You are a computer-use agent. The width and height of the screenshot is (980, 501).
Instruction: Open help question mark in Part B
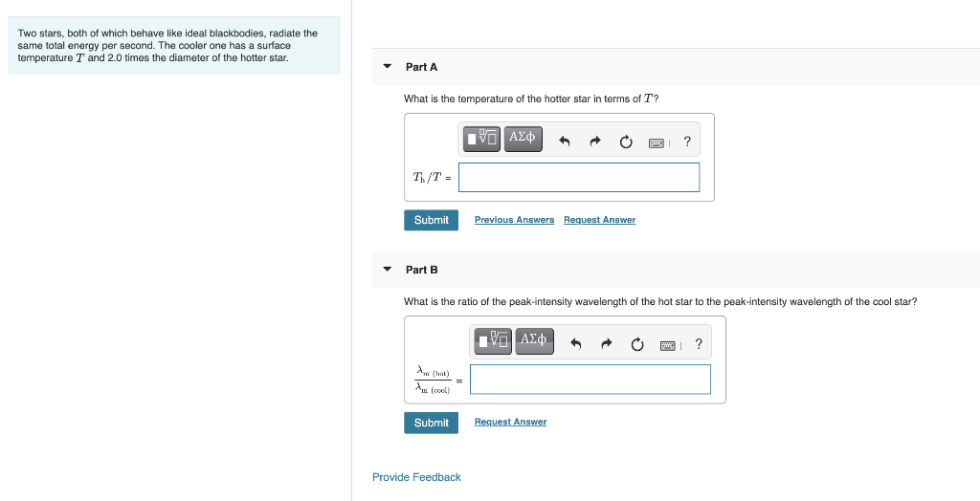699,344
